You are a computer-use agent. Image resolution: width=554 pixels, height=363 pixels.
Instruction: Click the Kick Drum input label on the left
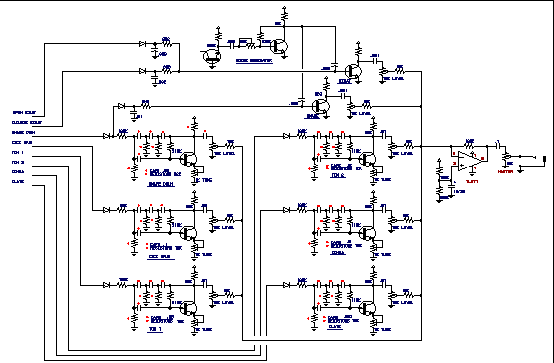point(22,142)
